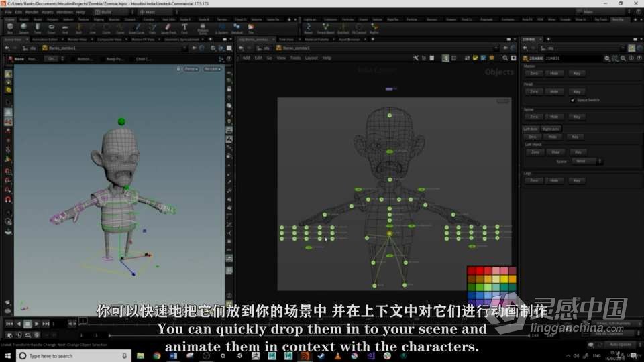Open Chrome from the Windows taskbar
The image size is (644, 362).
pyautogui.click(x=157, y=356)
